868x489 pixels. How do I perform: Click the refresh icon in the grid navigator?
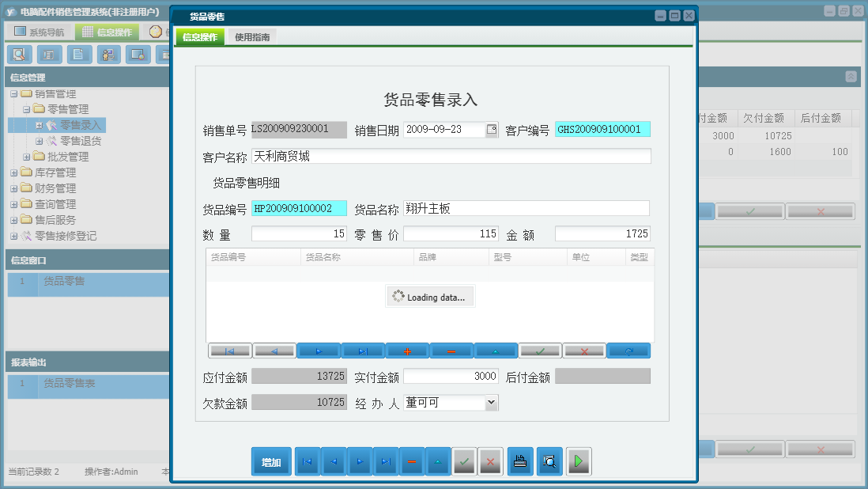[628, 350]
